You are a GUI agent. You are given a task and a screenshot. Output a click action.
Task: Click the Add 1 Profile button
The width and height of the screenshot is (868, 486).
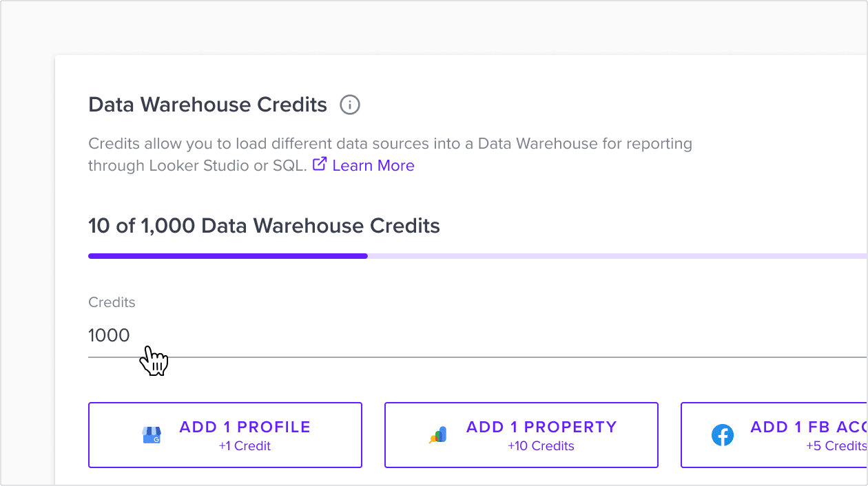225,434
